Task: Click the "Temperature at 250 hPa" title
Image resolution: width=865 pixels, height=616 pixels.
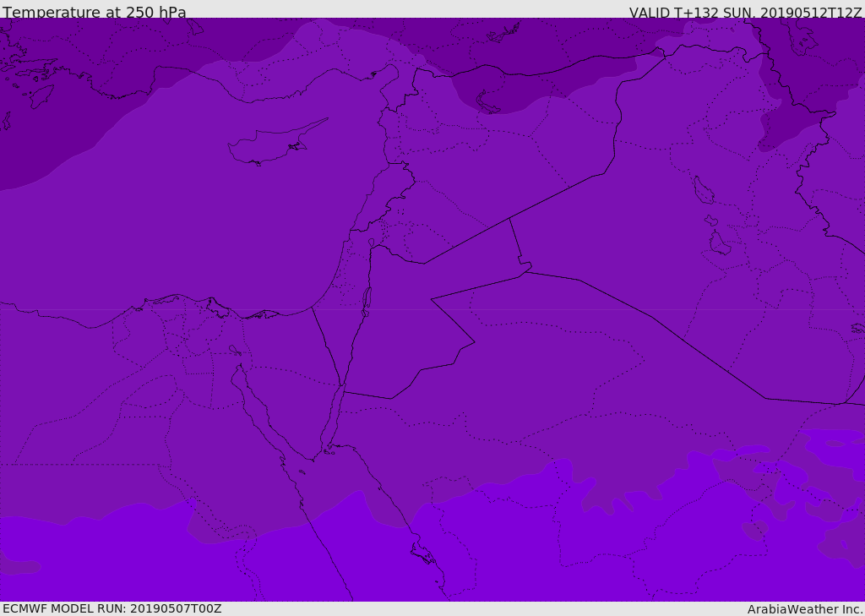Action: click(94, 12)
